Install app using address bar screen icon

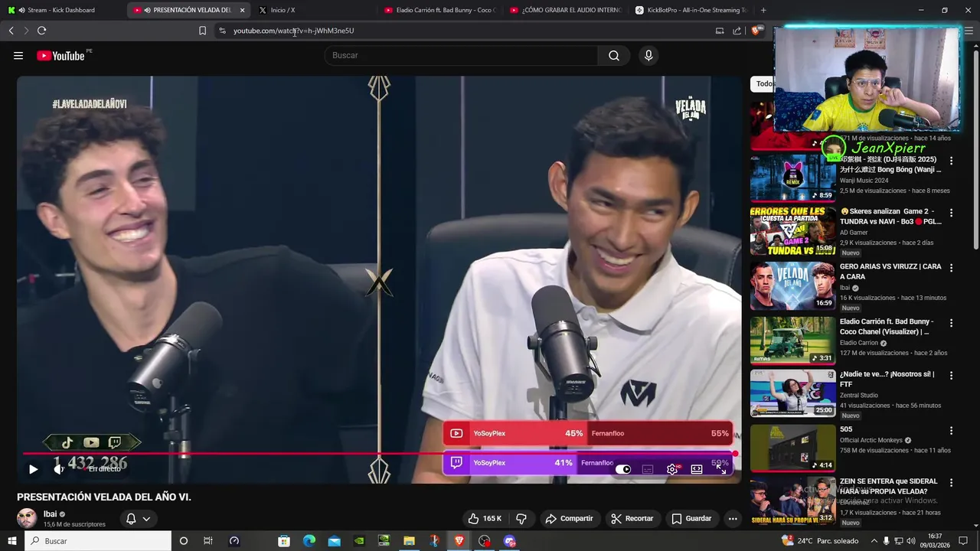point(720,31)
